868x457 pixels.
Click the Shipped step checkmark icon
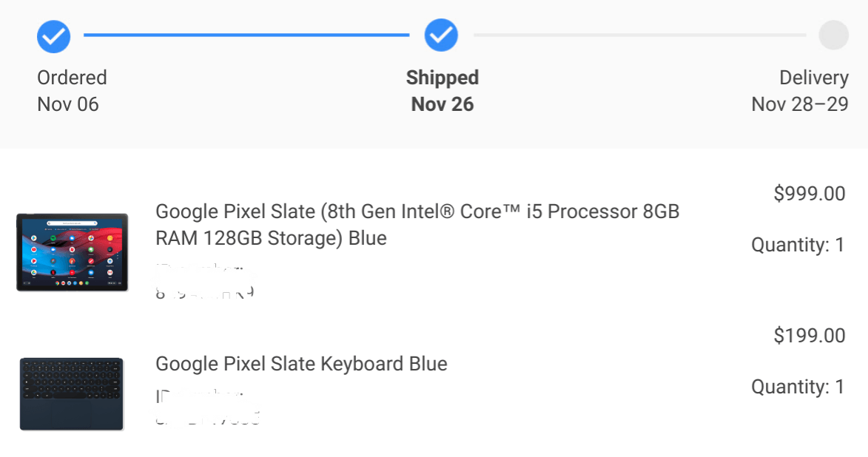441,35
